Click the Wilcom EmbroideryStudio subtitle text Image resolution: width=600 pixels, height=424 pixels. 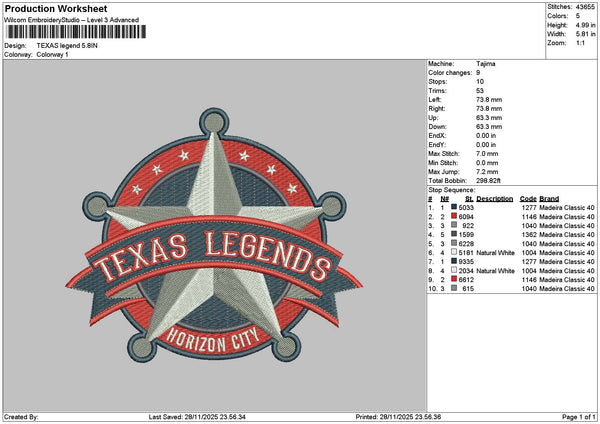(72, 20)
